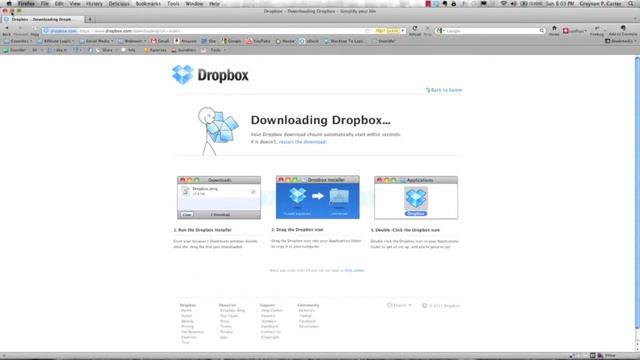Expand the Affiliate Login bookmarks folder

56,41
